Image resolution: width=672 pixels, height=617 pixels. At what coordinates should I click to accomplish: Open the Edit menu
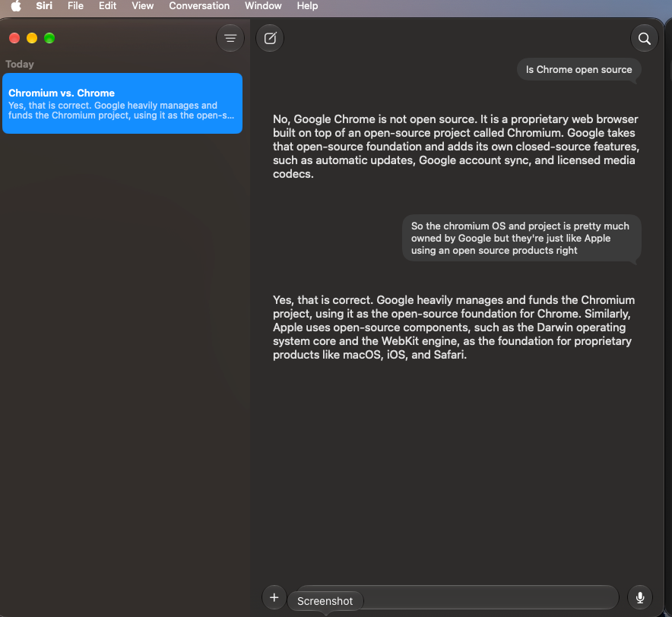(x=107, y=6)
